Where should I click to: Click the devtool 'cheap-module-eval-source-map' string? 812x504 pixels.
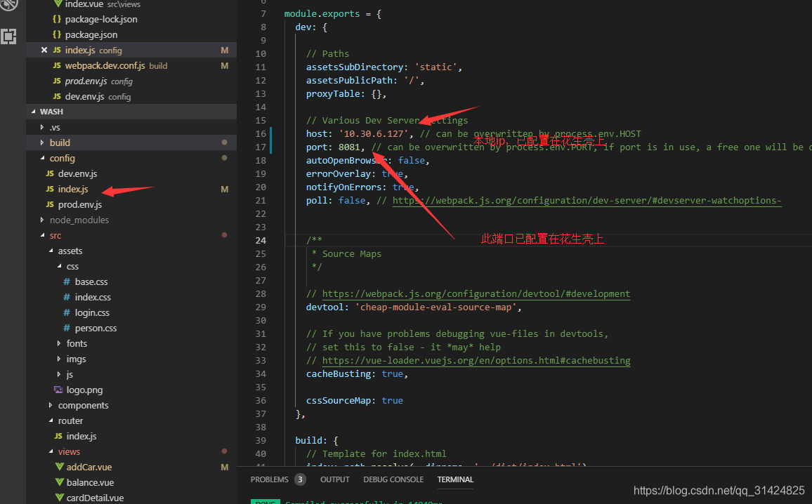(435, 307)
